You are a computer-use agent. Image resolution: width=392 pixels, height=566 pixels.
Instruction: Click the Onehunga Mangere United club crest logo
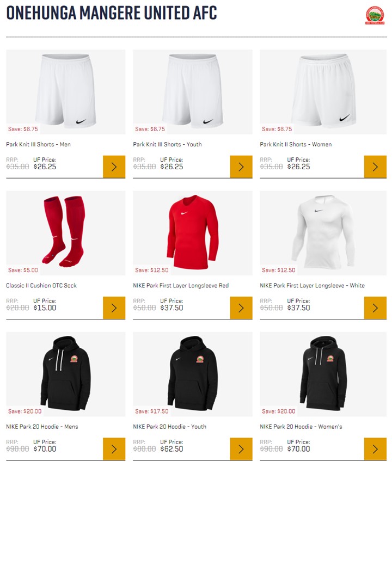375,15
